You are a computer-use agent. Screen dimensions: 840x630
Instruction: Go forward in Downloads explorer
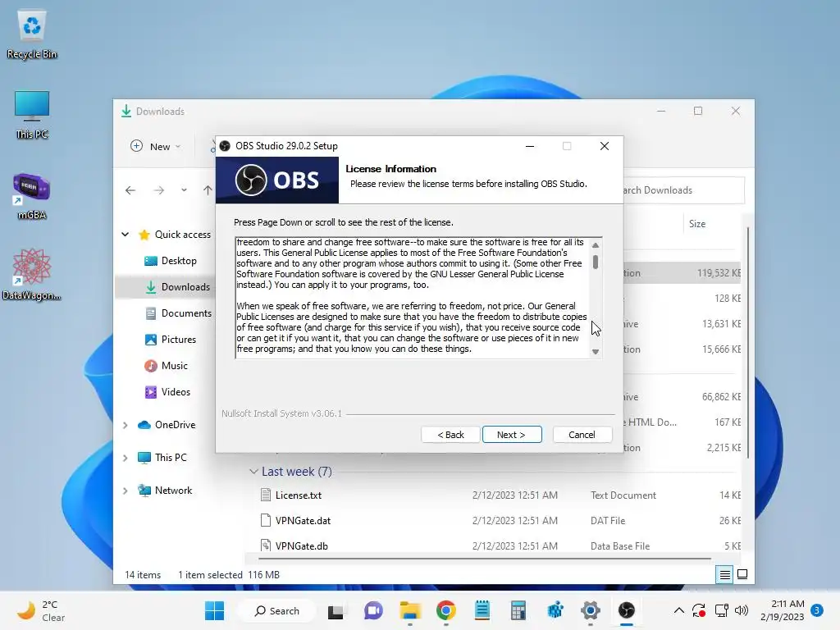point(158,190)
